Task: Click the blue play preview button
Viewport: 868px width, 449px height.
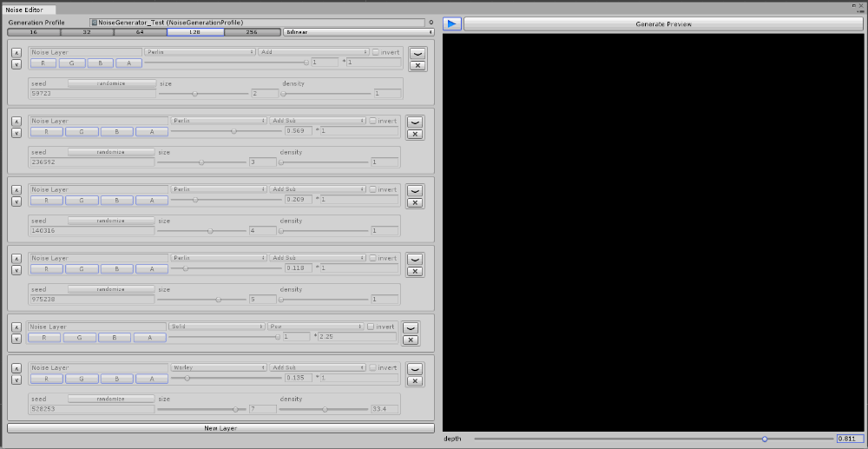Action: [x=452, y=23]
